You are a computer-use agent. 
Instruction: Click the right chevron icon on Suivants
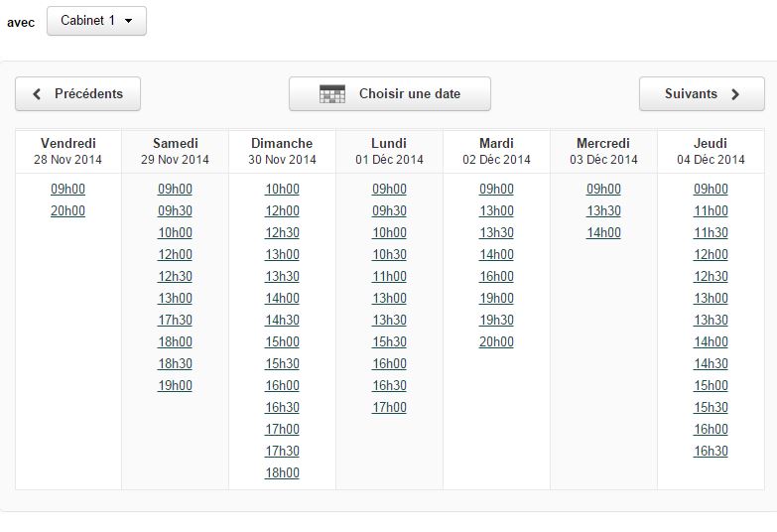pos(735,93)
